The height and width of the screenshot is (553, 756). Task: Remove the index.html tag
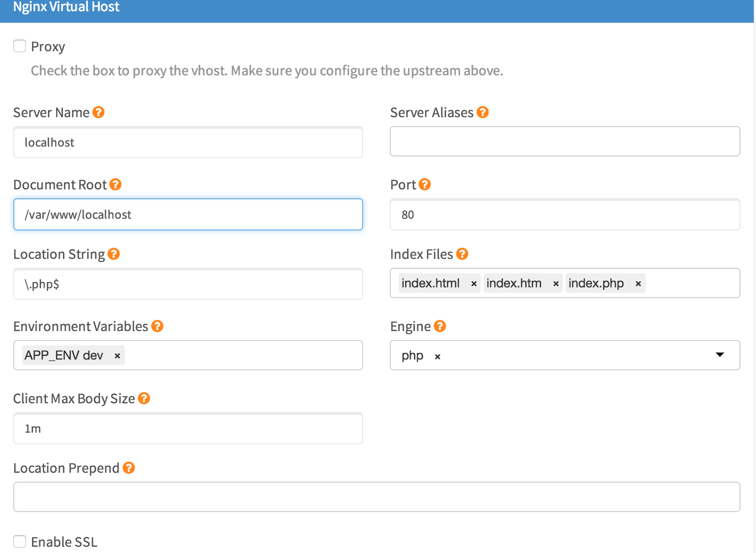(473, 284)
